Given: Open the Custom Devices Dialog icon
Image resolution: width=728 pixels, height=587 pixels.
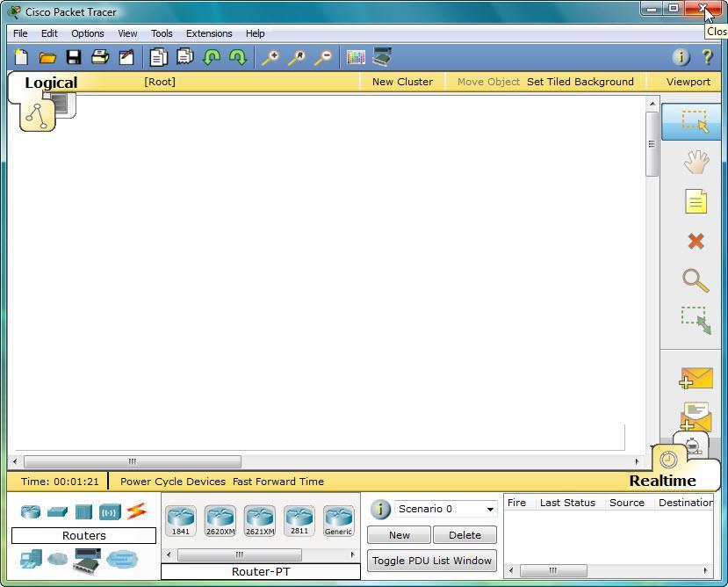Looking at the screenshot, I should pos(382,57).
